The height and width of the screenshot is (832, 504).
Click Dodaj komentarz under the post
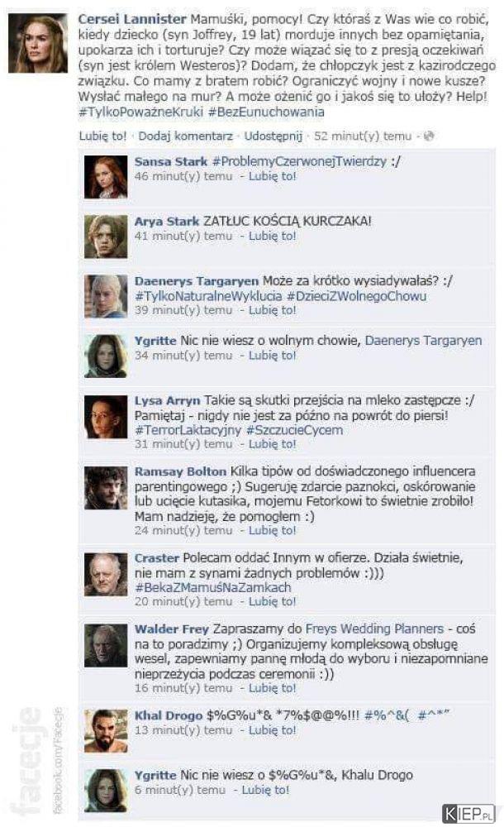[x=186, y=136]
